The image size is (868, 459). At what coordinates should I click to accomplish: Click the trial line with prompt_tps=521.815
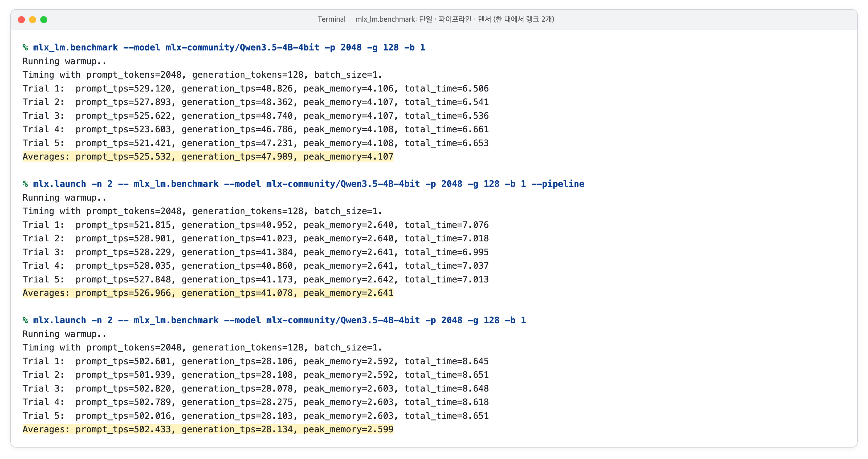coord(255,225)
